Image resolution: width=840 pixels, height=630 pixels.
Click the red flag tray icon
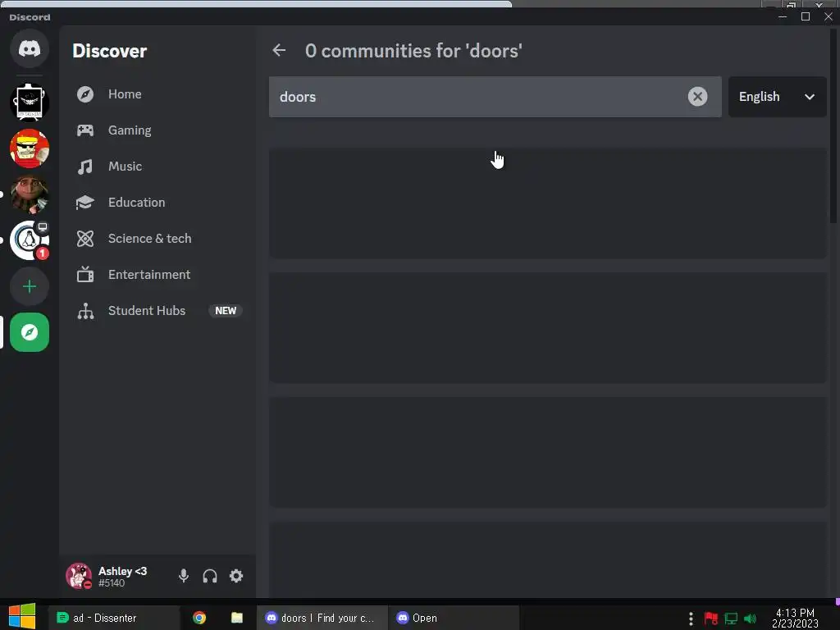pyautogui.click(x=711, y=619)
